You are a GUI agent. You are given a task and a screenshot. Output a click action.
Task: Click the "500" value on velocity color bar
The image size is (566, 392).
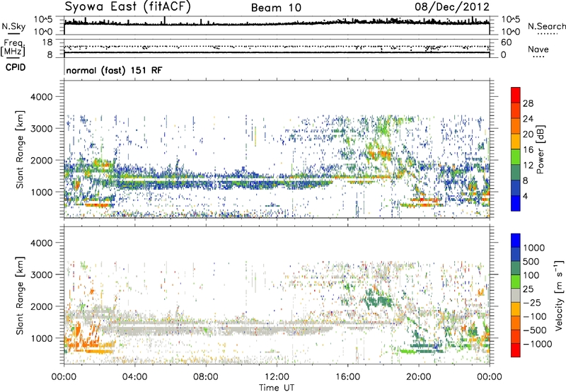coord(533,261)
